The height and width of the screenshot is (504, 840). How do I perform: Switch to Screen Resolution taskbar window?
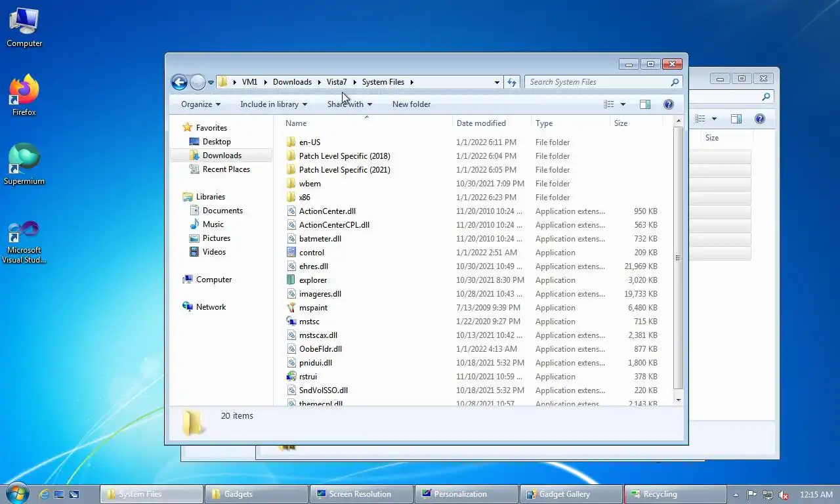tap(362, 494)
